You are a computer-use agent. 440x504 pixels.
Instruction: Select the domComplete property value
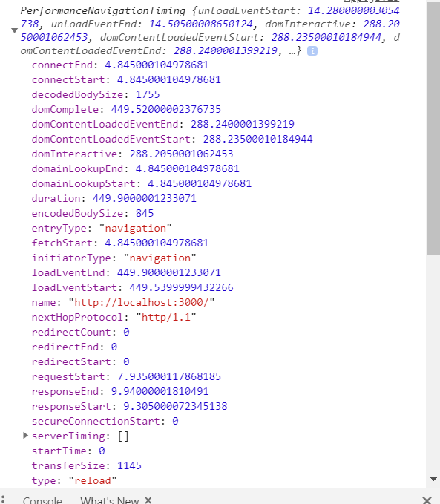(166, 109)
